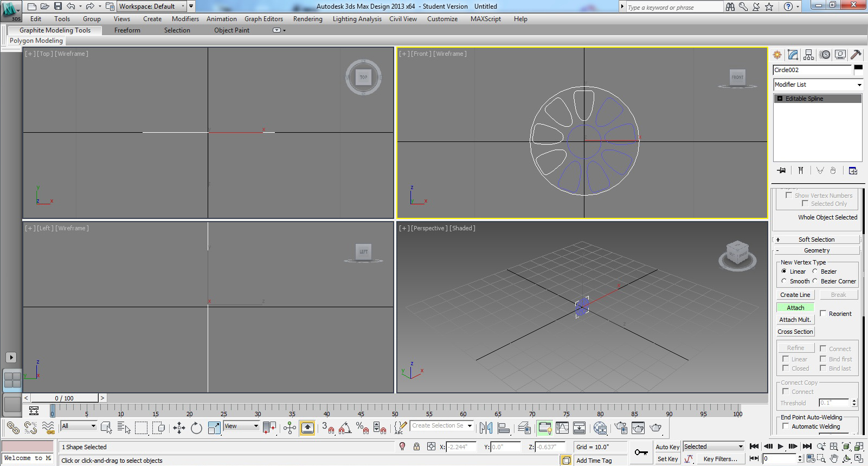The height and width of the screenshot is (466, 868).
Task: Enable the Reorient checkbox
Action: point(823,313)
